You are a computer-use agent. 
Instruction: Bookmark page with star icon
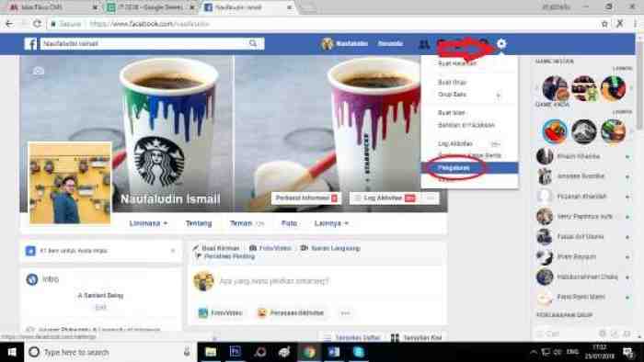(604, 24)
